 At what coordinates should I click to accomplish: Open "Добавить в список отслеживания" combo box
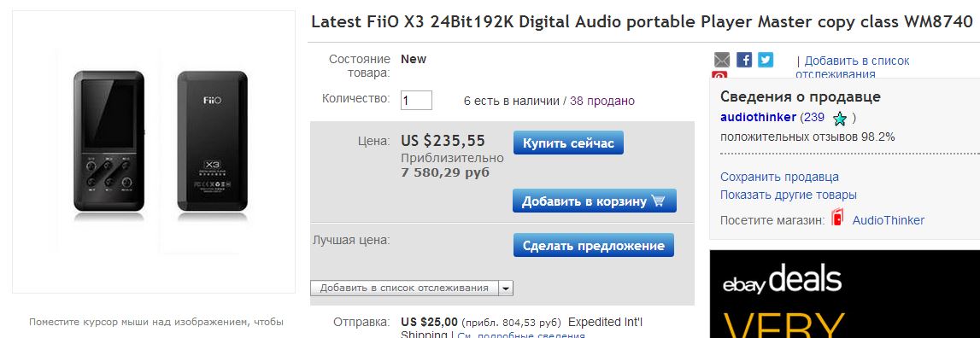click(x=412, y=288)
